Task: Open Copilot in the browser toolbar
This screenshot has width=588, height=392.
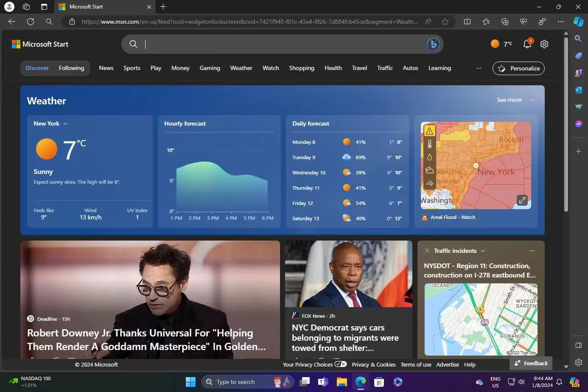Action: tap(578, 22)
